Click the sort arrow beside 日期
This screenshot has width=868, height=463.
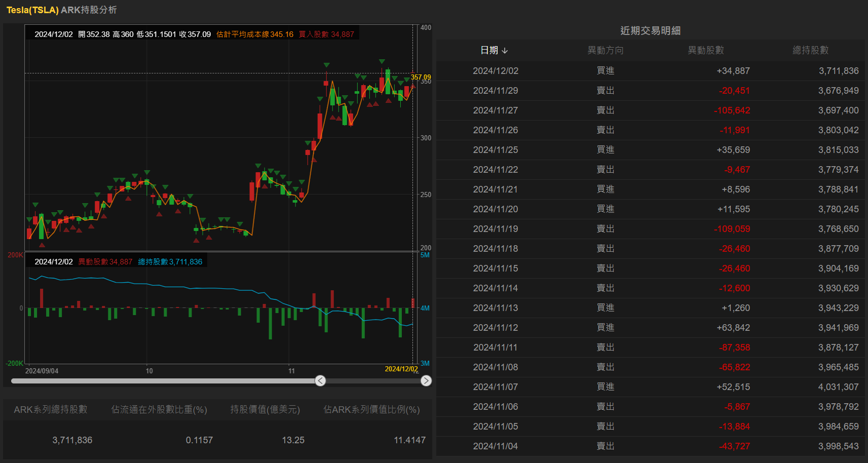[505, 51]
